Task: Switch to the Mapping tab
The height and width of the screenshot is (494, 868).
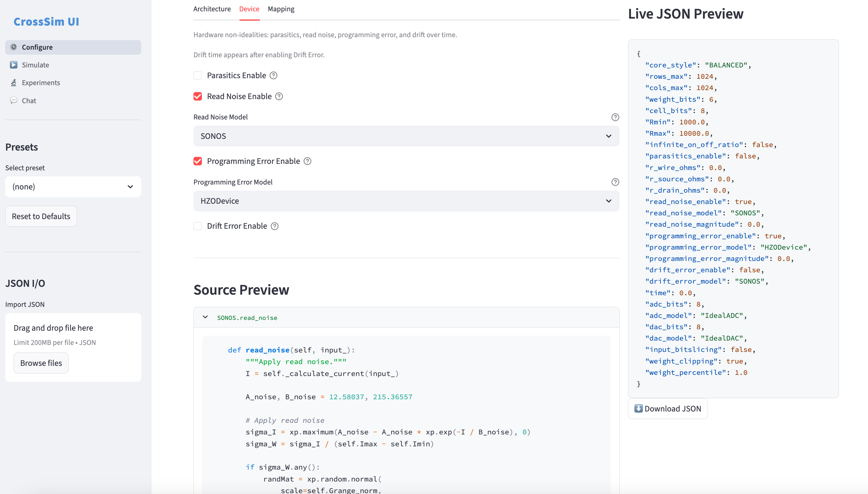Action: (x=281, y=9)
